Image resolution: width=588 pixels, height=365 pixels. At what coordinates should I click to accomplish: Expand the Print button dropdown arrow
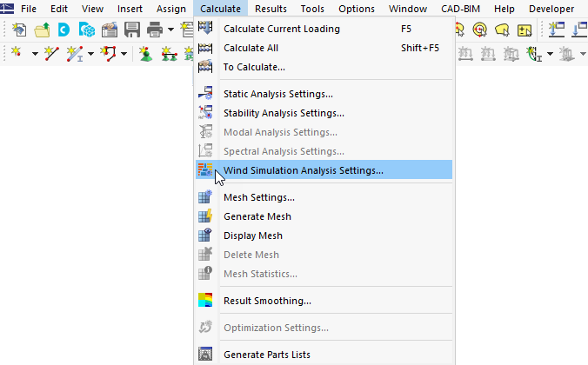(170, 30)
